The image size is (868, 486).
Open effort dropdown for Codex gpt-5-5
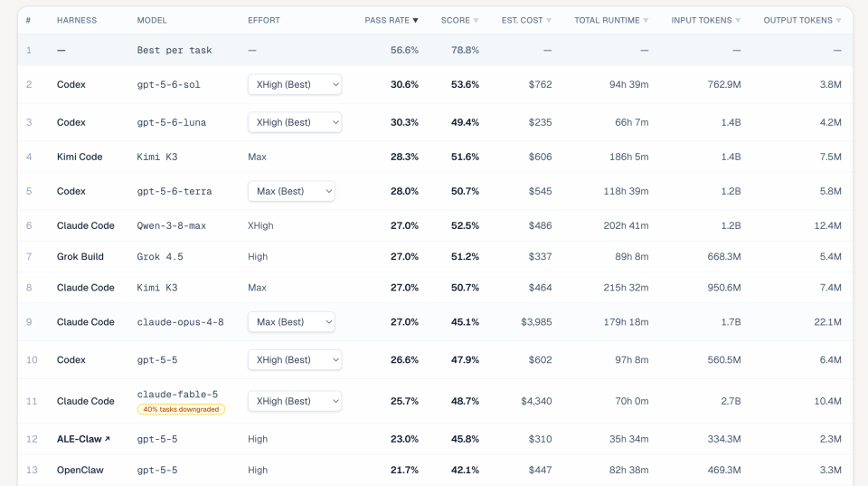[295, 359]
